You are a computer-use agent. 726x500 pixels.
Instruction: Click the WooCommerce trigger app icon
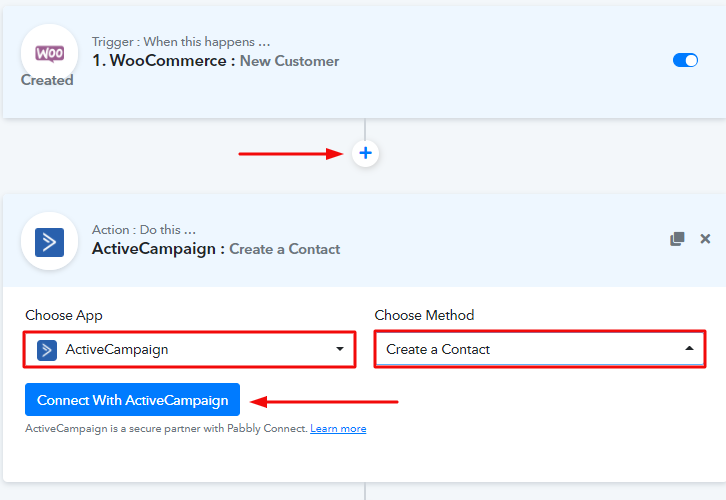(50, 53)
